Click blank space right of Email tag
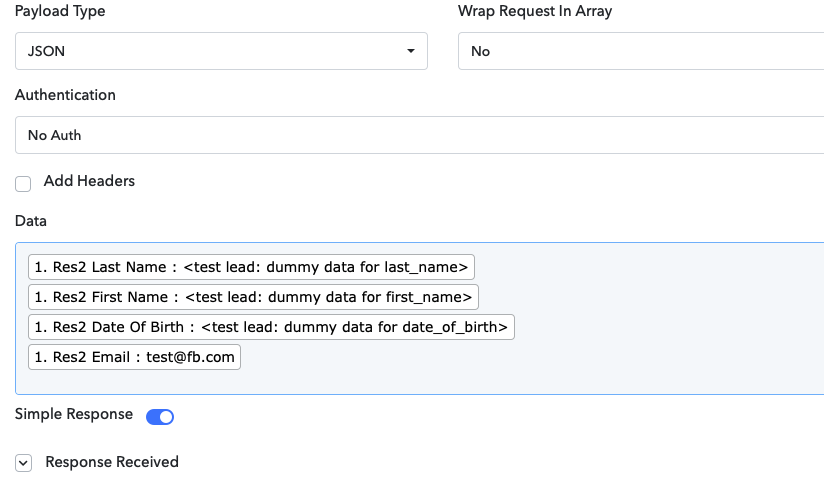Viewport: 824px width, 487px height. [500, 358]
